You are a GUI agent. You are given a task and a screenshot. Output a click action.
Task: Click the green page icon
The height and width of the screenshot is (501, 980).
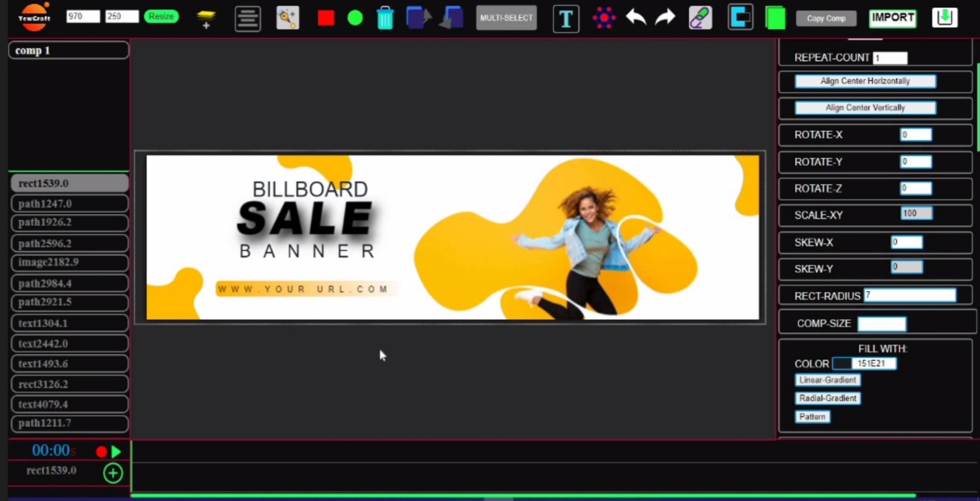[775, 17]
